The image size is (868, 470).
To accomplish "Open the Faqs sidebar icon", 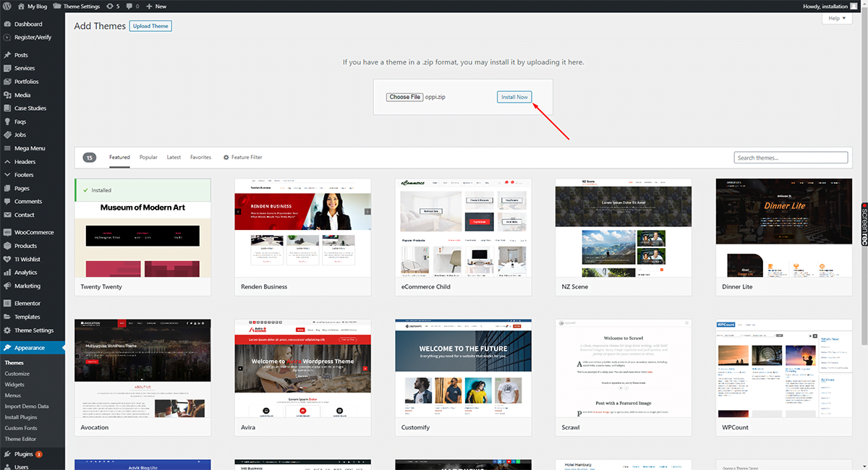I will point(7,121).
